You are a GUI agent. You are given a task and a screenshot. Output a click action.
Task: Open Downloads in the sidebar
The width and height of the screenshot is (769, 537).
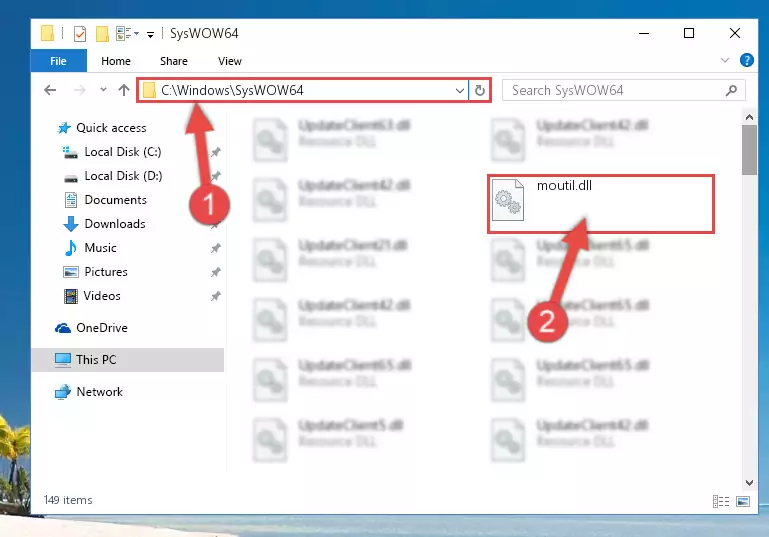coord(115,224)
